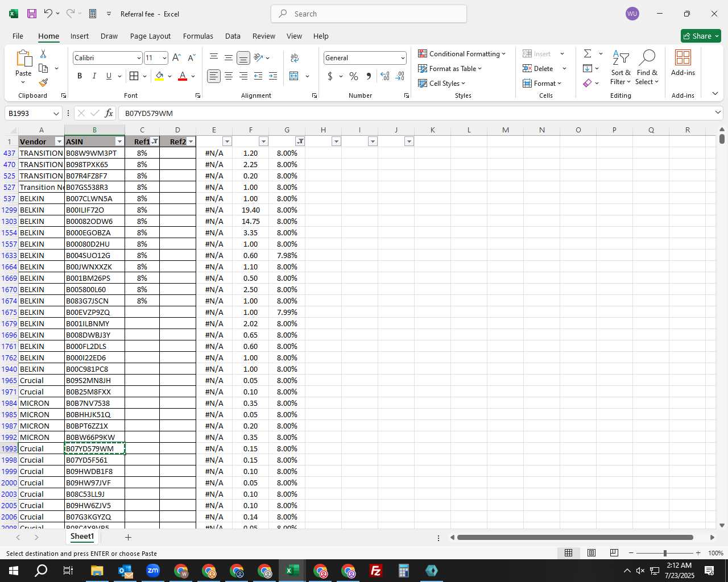Viewport: 728px width, 582px height.
Task: Switch to the Page Layout tab
Action: tap(150, 36)
